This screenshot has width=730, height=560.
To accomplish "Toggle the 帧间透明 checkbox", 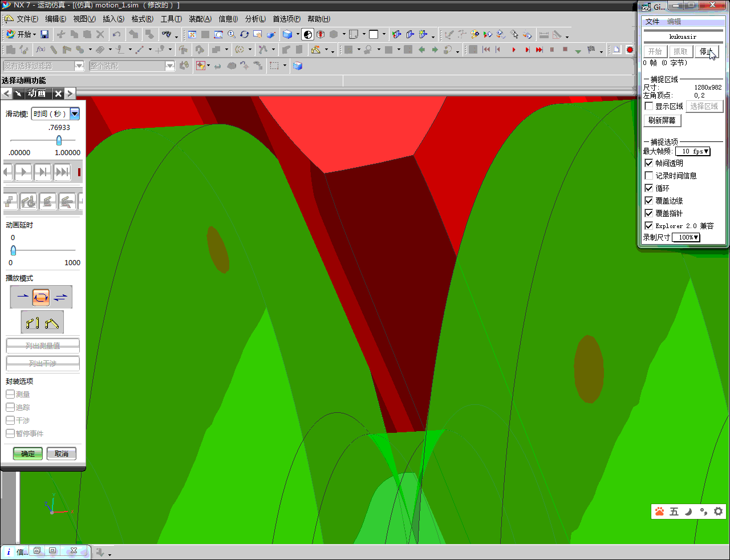I will tap(648, 163).
